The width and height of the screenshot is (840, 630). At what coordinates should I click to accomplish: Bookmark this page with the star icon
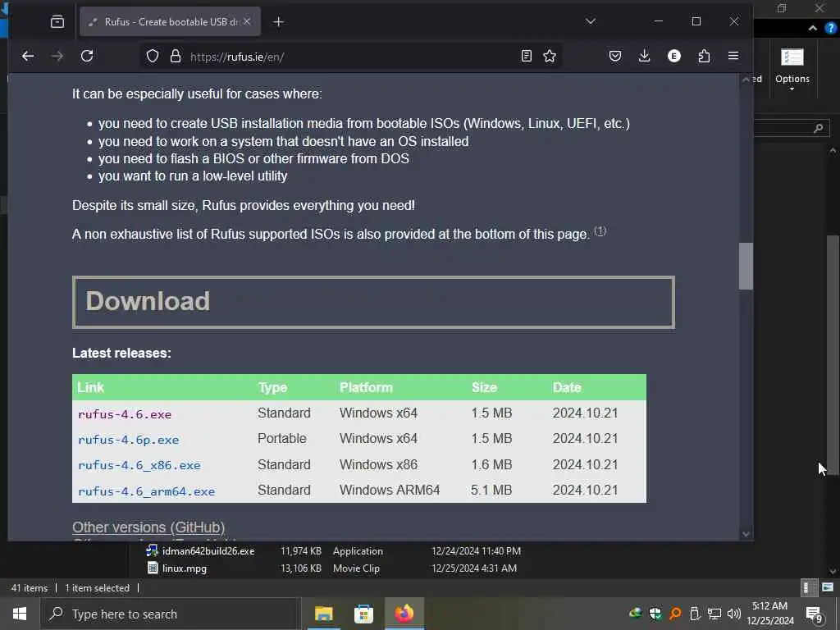pyautogui.click(x=549, y=57)
